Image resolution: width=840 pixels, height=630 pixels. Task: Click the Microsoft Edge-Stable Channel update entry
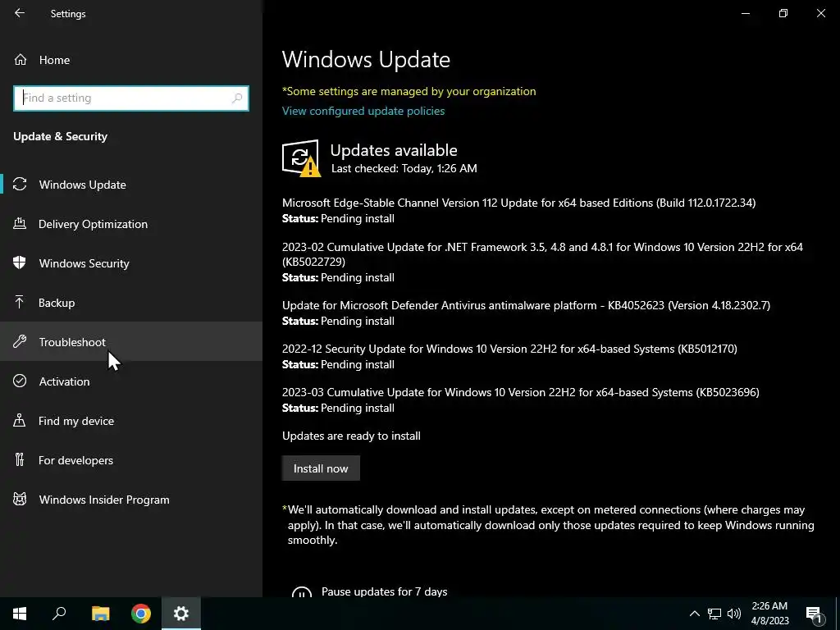pos(518,211)
